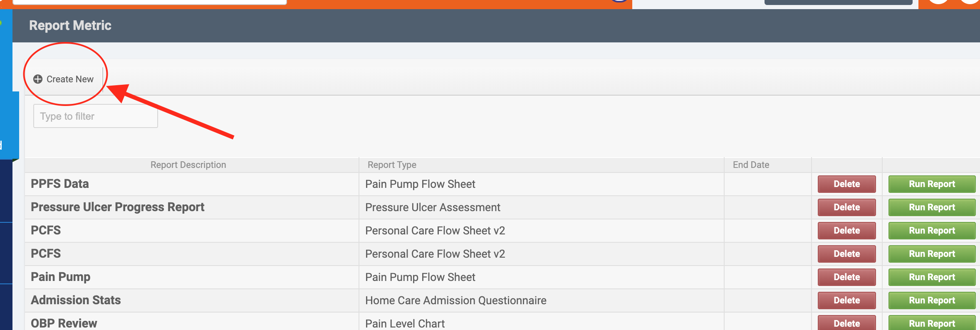Click the Type to filter field
This screenshot has width=980, height=330.
click(x=95, y=116)
